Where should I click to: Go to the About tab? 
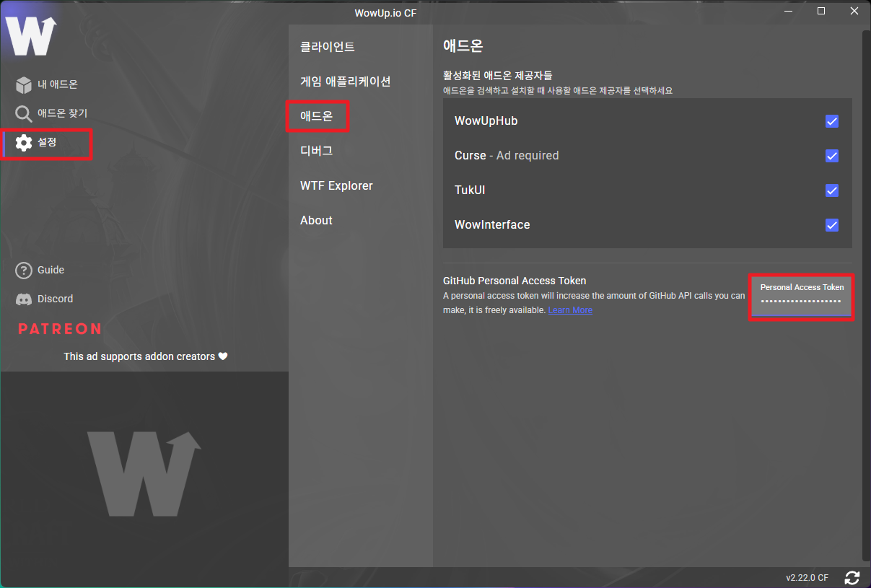(316, 220)
